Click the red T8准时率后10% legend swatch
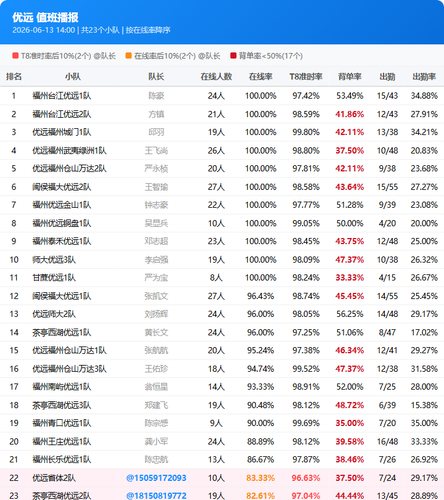This screenshot has height=500, width=444. coord(15,56)
